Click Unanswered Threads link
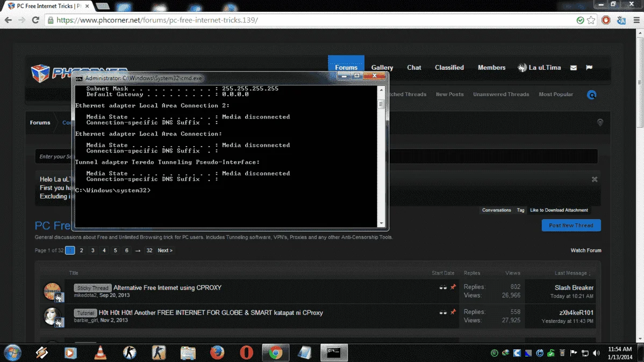 (500, 95)
